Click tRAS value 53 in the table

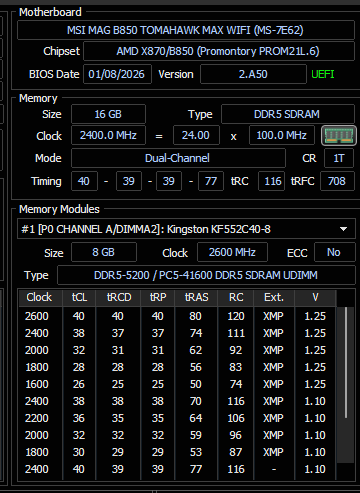pos(196,452)
